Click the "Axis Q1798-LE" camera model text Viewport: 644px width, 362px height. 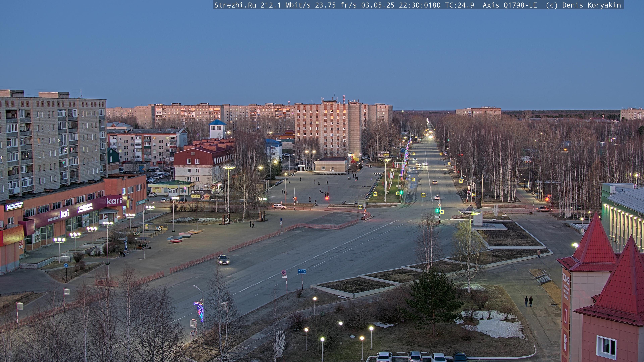[510, 5]
